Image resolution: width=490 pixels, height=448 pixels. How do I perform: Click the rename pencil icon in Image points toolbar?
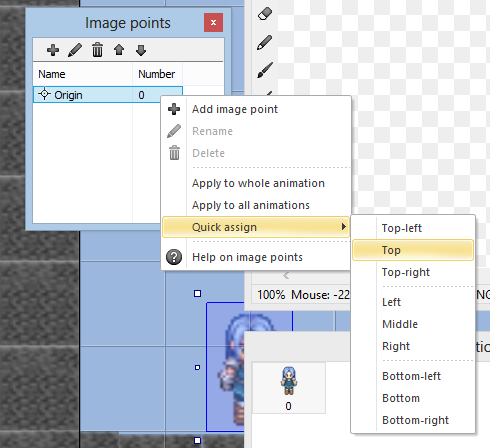(x=75, y=50)
